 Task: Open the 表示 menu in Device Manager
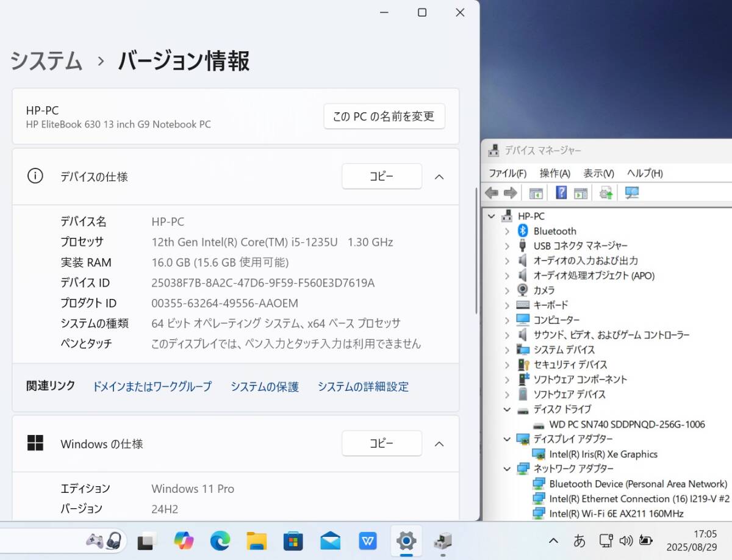click(x=597, y=173)
